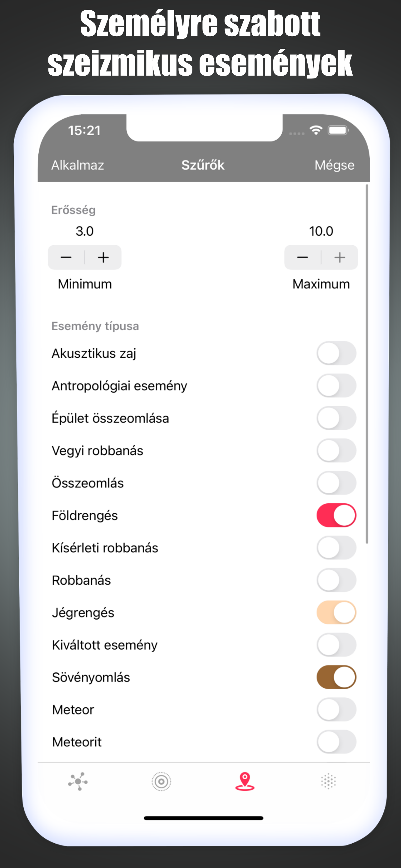Open the concentric circles radar tab

(x=161, y=781)
